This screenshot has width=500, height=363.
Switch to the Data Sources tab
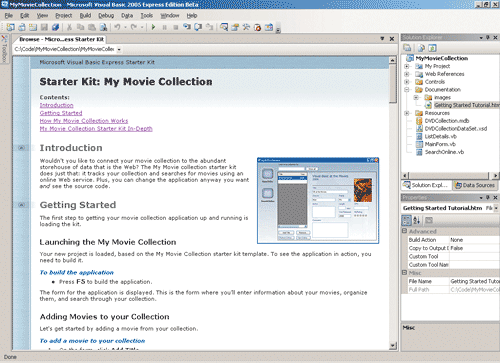pos(475,185)
